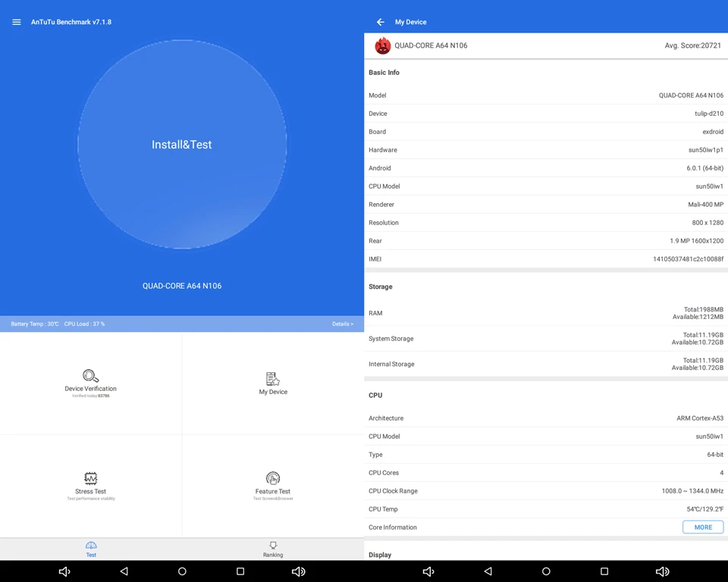The image size is (728, 582).
Task: Click the My Device screen title
Action: 410,22
